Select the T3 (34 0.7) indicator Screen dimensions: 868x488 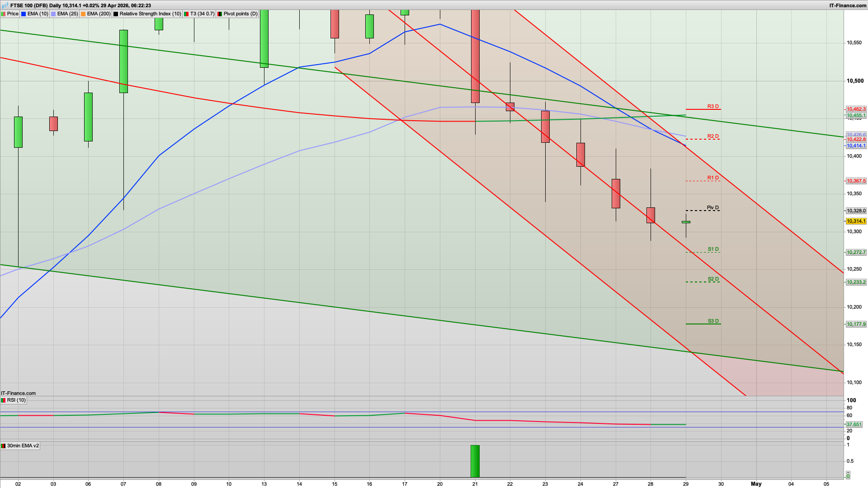tap(202, 14)
